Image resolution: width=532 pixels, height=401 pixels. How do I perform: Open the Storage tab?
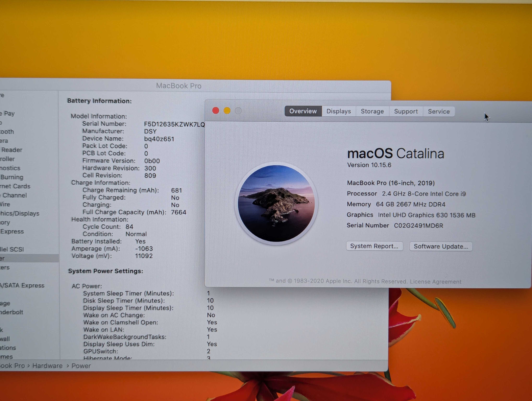pos(372,111)
